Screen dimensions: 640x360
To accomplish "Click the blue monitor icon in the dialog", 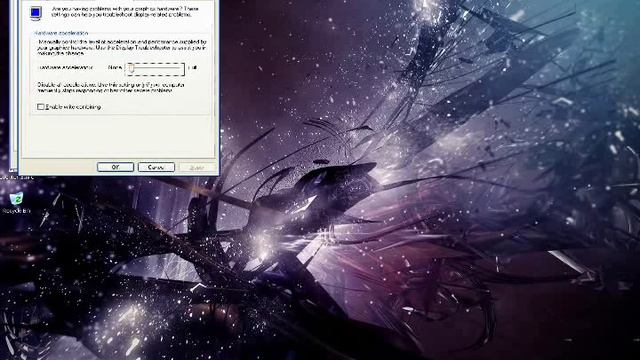I will click(36, 13).
